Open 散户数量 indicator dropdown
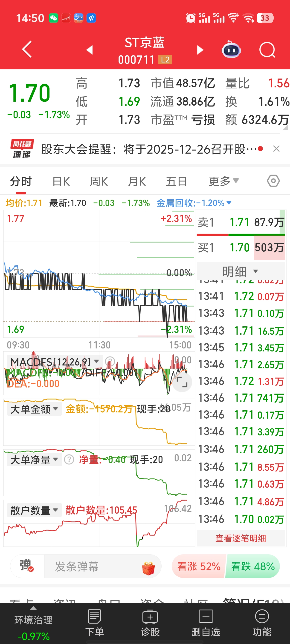This screenshot has height=644, width=290. 34,510
